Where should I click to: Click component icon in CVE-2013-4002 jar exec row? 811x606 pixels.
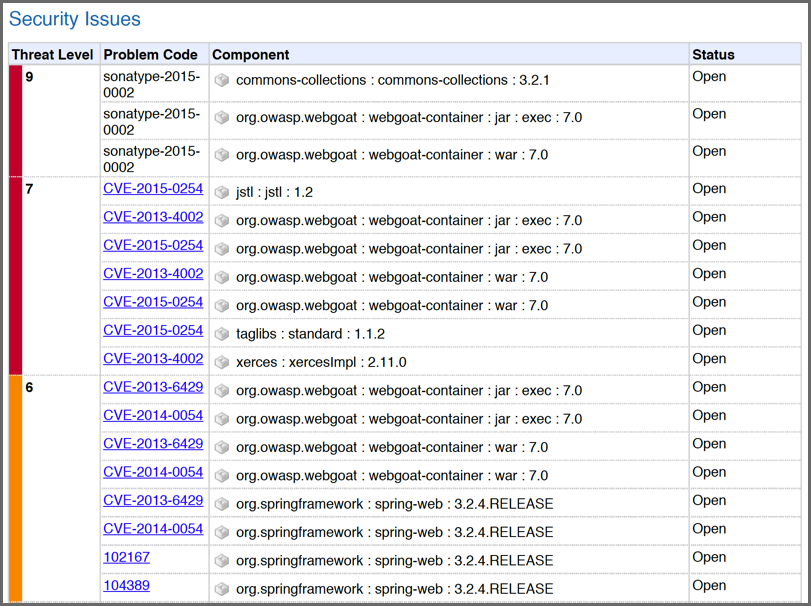click(222, 220)
